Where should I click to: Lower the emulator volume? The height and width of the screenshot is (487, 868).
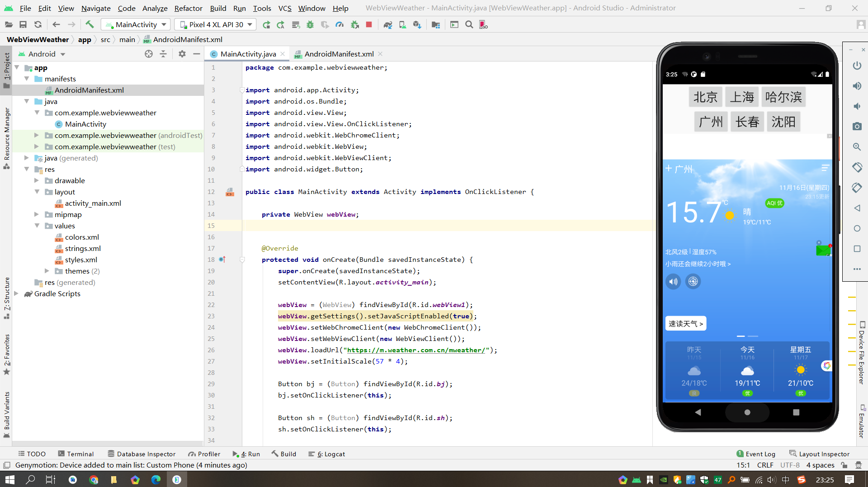tap(857, 106)
